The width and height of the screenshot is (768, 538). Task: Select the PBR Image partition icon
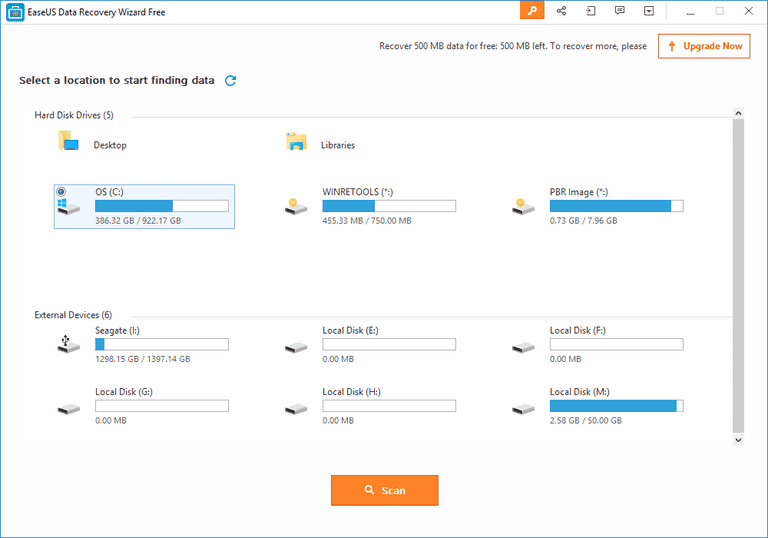click(x=523, y=206)
